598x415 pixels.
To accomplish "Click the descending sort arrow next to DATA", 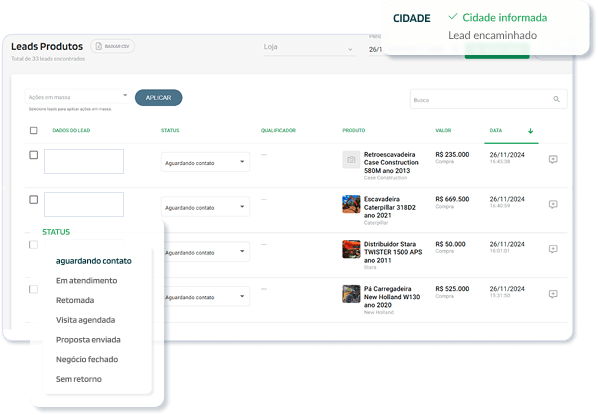I will (530, 131).
